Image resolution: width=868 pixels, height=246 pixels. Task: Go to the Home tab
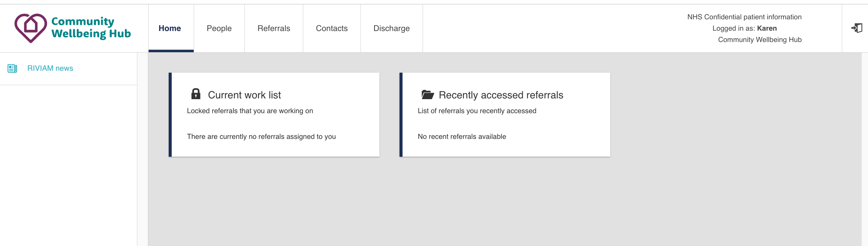[170, 28]
